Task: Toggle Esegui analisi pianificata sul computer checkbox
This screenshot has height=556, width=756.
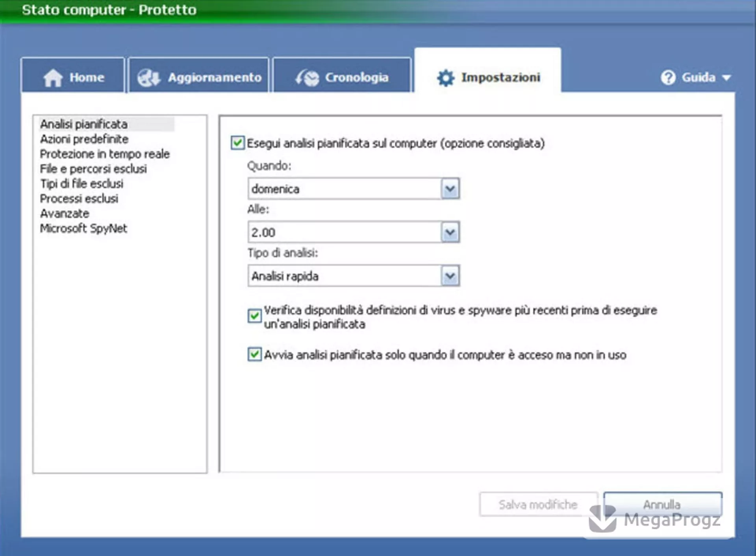Action: pos(237,143)
